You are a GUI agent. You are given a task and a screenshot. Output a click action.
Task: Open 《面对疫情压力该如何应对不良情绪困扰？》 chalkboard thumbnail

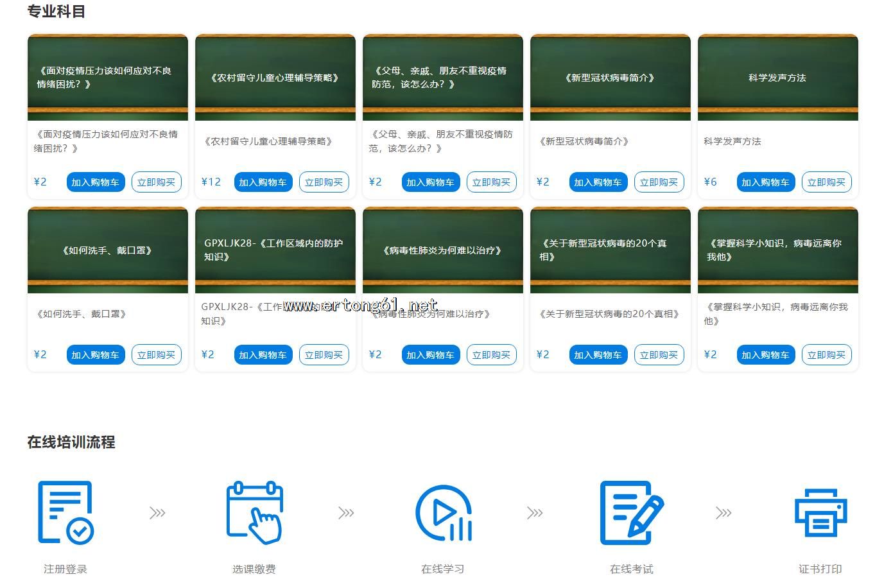point(108,77)
